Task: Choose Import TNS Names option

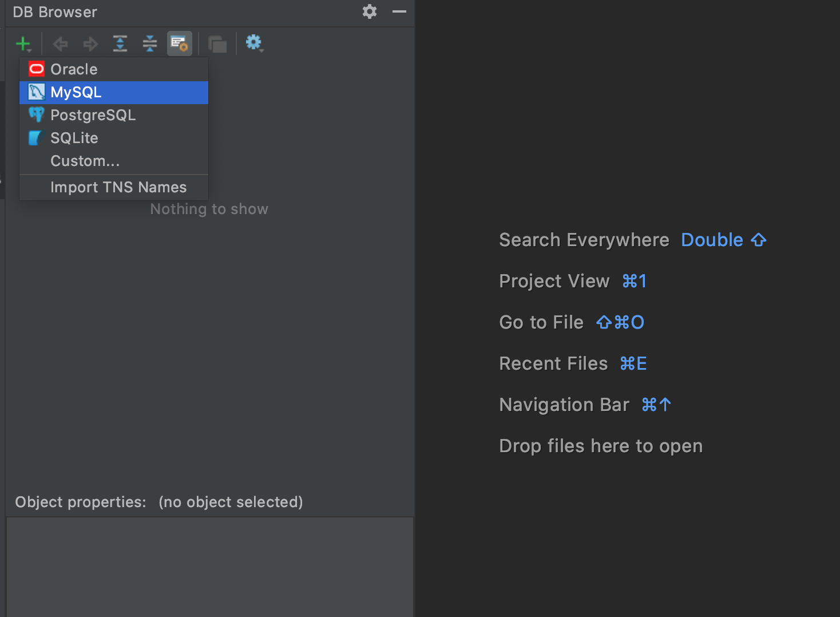Action: (x=114, y=187)
